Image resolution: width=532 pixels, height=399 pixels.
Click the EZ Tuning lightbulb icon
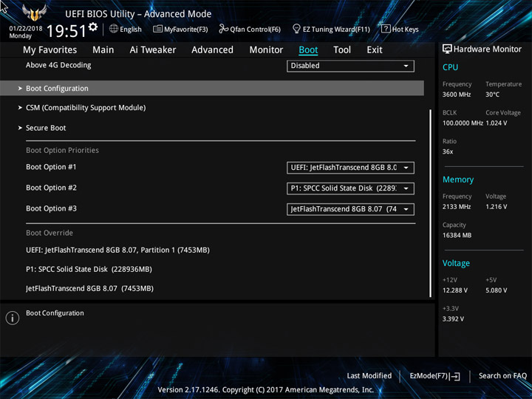[x=296, y=29]
